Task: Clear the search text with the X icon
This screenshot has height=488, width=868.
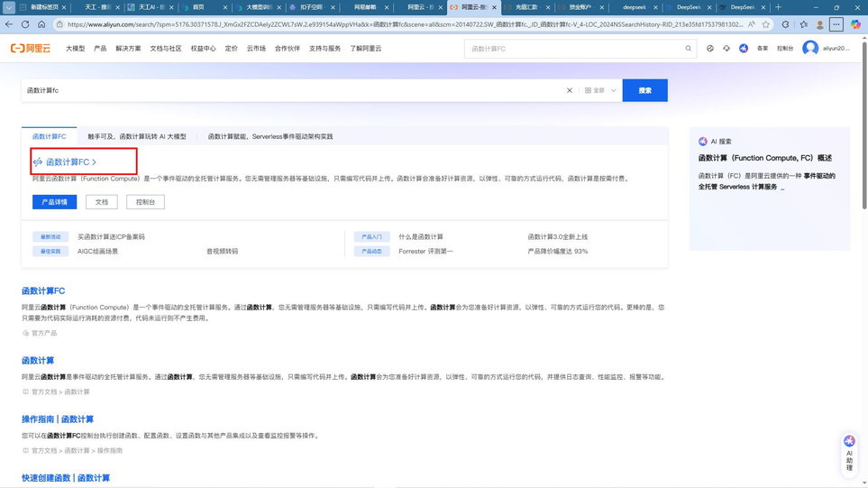Action: (569, 90)
